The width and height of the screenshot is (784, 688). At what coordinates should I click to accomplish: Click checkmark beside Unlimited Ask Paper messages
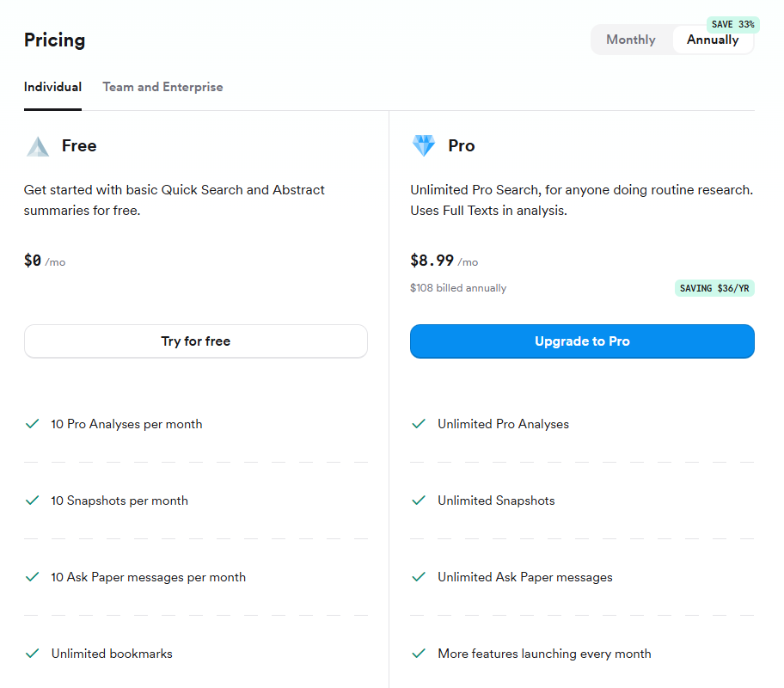tap(419, 577)
